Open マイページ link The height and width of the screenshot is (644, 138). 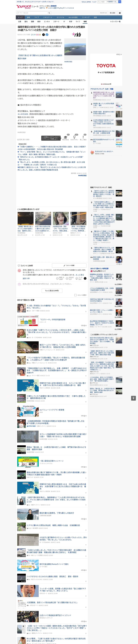tap(103, 13)
